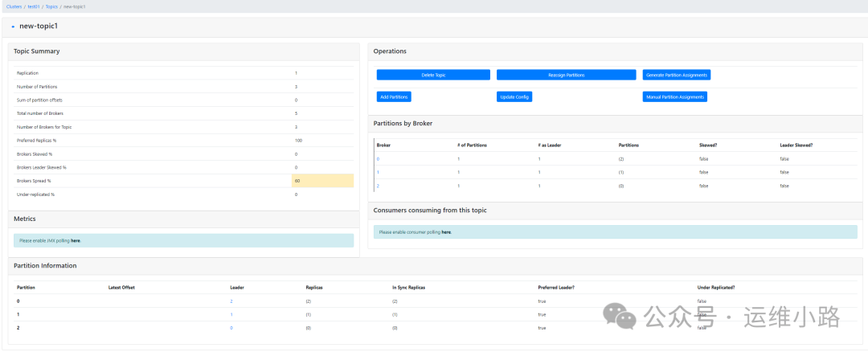Click the Partitions by Broker heading
Image resolution: width=868 pixels, height=352 pixels.
coord(403,124)
